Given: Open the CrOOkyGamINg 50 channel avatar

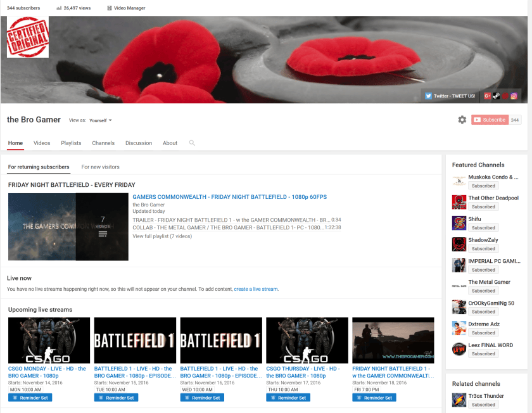Looking at the screenshot, I should [459, 307].
